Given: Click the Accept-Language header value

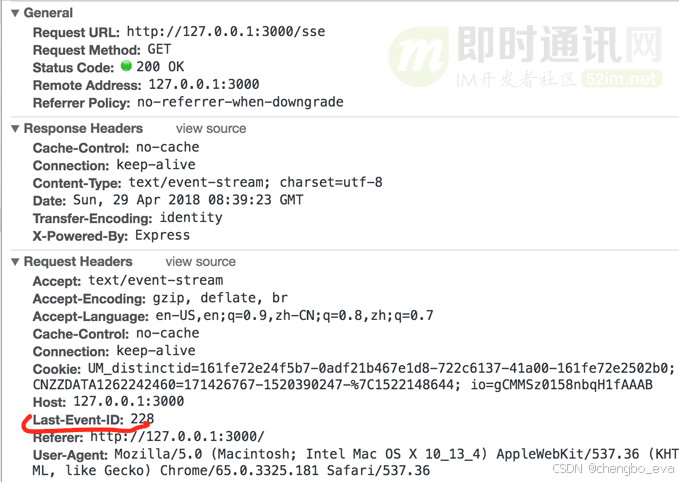Looking at the screenshot, I should pyautogui.click(x=294, y=315).
